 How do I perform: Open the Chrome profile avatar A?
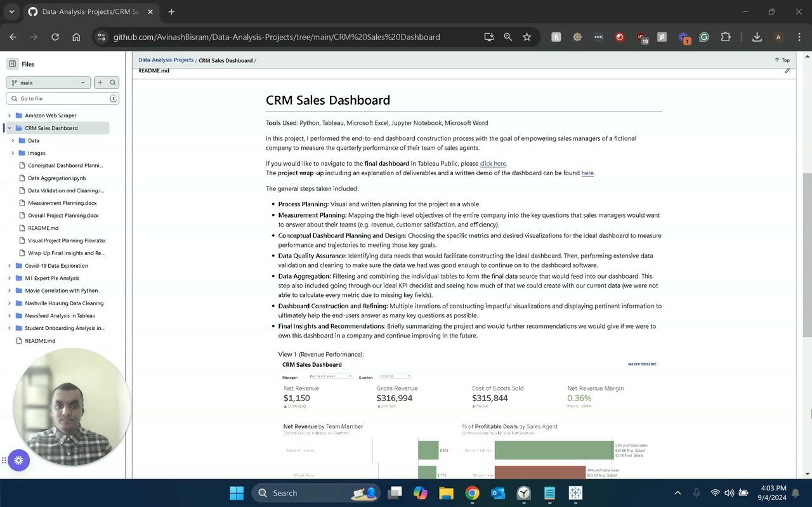[x=778, y=37]
